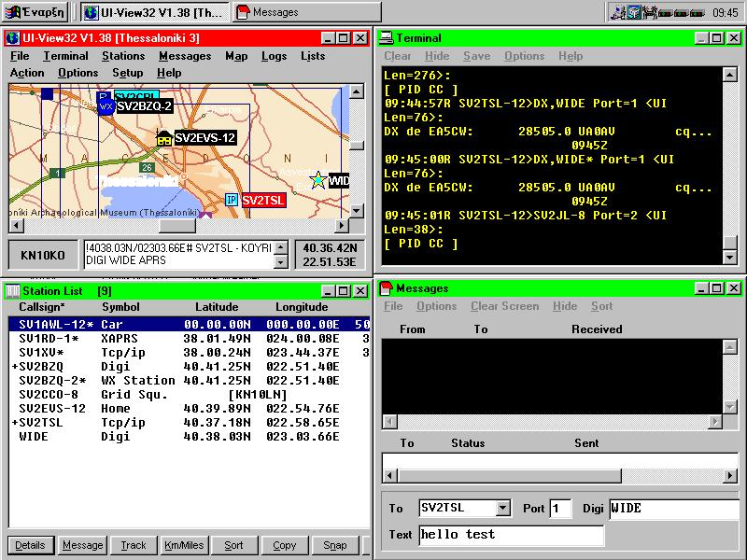747x560 pixels.
Task: Click the Track button in Station List
Action: pyautogui.click(x=134, y=545)
